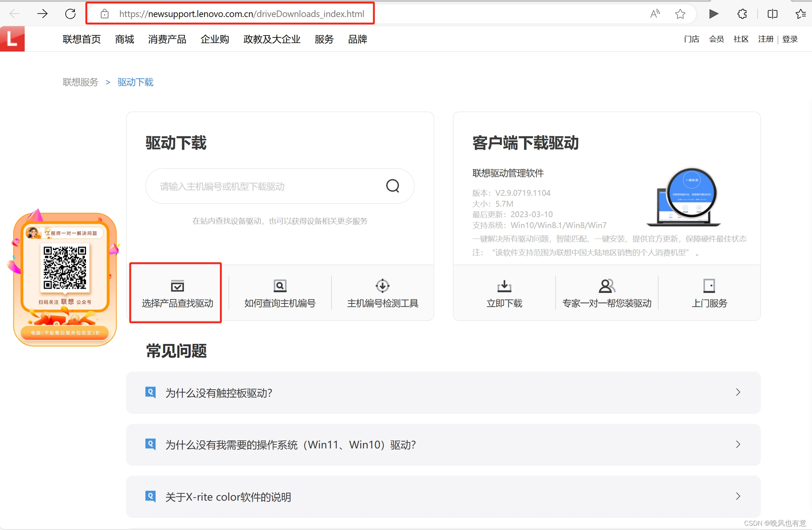Click the 专家一对一帮您装驱动 person icon
The height and width of the screenshot is (530, 812).
[606, 286]
